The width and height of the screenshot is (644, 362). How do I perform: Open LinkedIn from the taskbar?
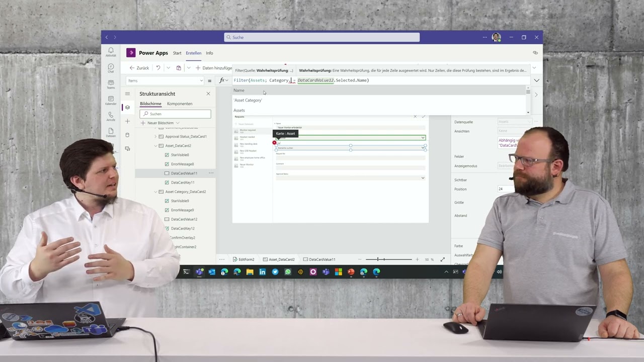pyautogui.click(x=262, y=272)
